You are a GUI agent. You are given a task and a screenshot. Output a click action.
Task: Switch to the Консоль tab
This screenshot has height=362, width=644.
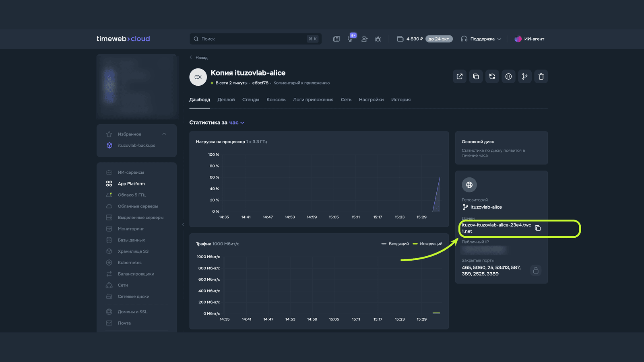click(x=276, y=100)
